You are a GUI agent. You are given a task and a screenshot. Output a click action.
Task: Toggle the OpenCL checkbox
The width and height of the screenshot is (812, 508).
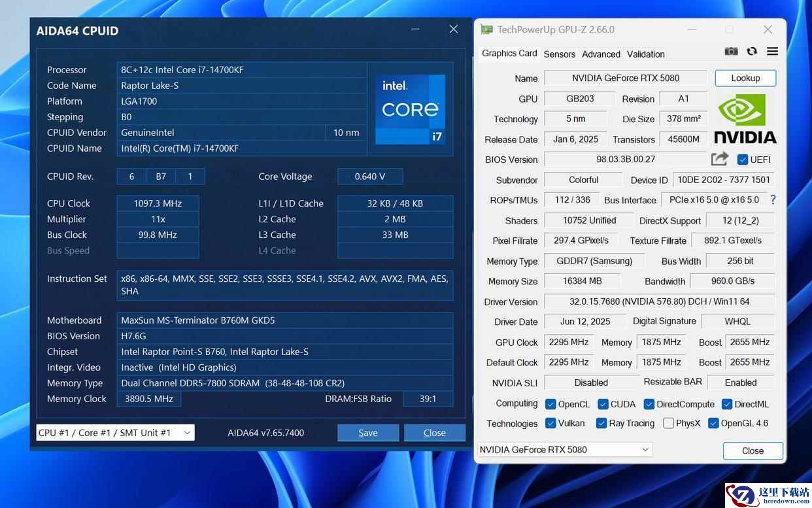(x=550, y=404)
